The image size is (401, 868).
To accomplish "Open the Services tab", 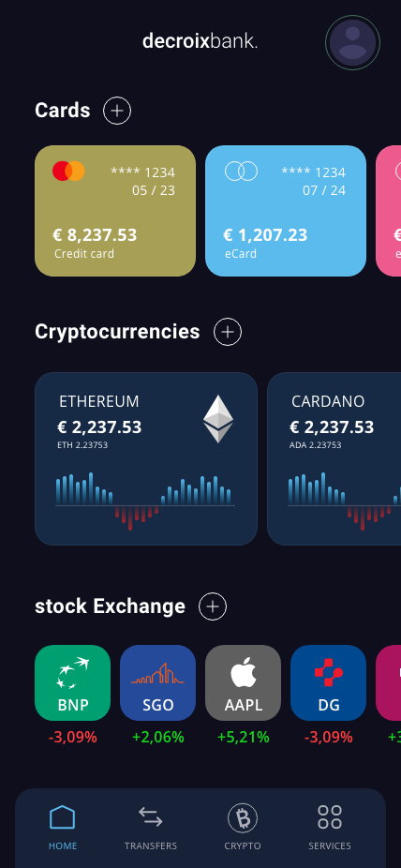I will tap(330, 828).
